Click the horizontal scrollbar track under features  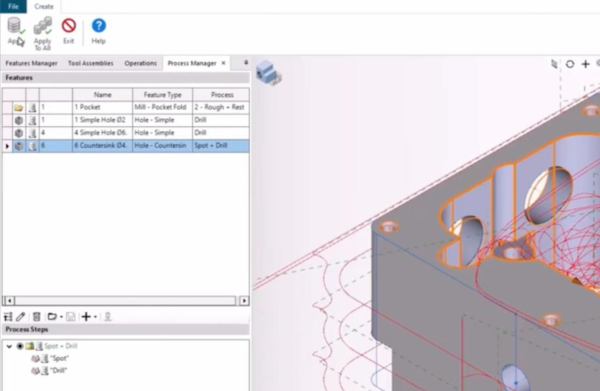coord(125,301)
